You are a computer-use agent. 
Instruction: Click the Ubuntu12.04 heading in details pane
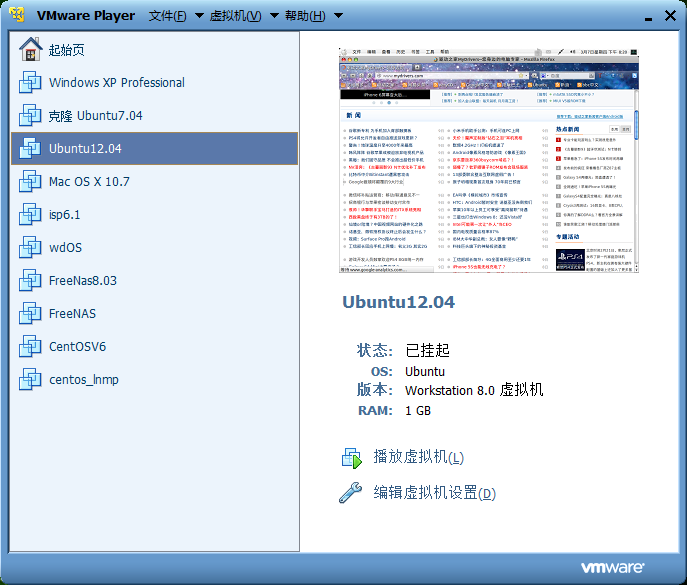click(398, 302)
